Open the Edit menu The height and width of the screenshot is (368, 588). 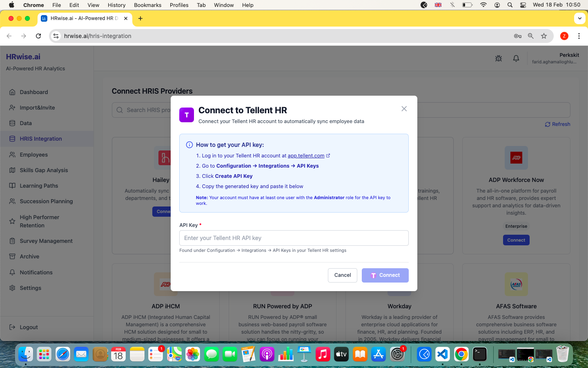[x=74, y=5]
